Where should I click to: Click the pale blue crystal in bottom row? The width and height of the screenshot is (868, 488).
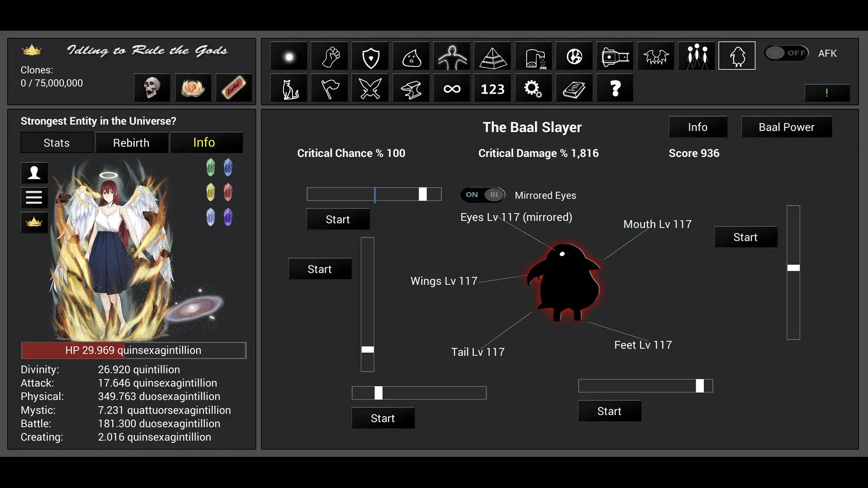(x=210, y=217)
